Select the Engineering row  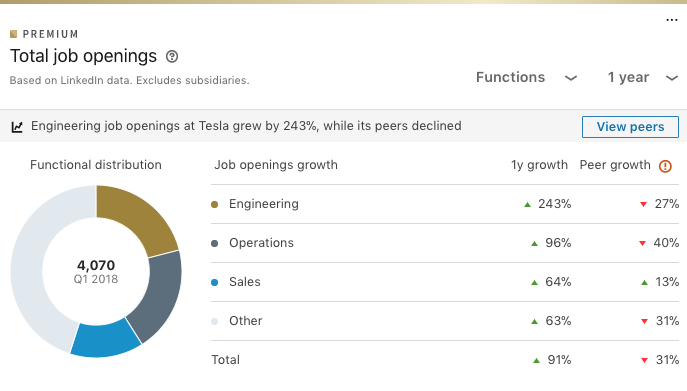tap(445, 204)
